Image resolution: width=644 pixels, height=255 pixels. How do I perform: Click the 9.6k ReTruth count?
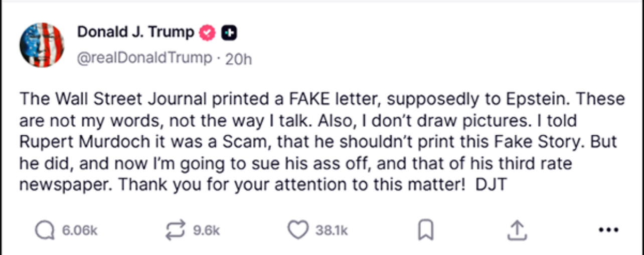pyautogui.click(x=206, y=230)
